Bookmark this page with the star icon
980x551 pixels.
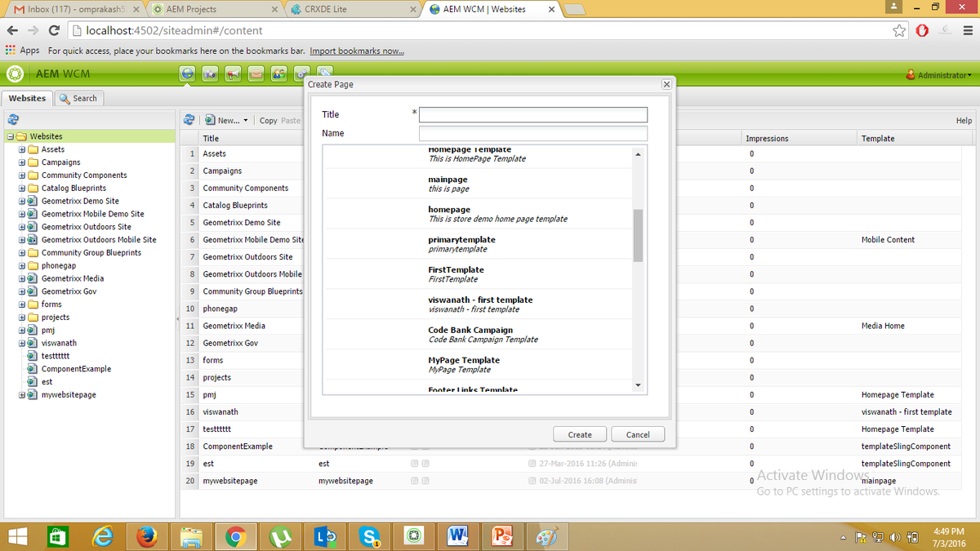point(899,31)
